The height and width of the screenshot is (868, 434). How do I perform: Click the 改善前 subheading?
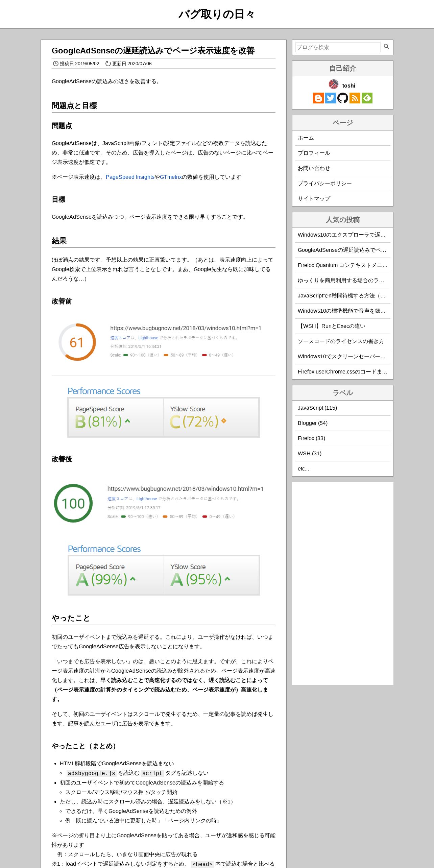tap(62, 301)
